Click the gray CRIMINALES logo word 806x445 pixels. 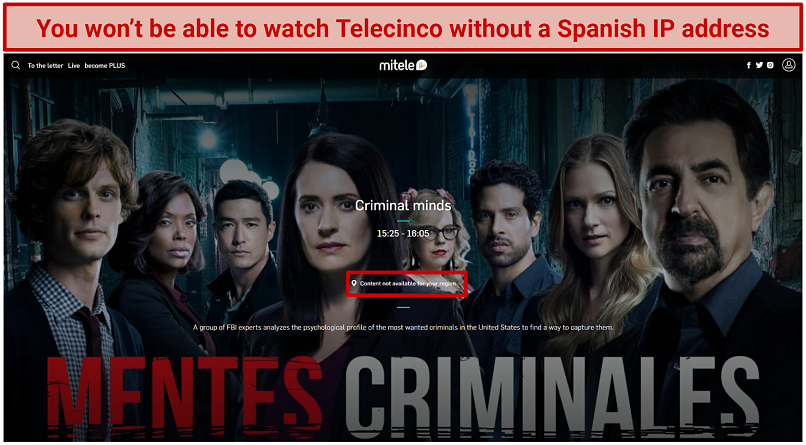pyautogui.click(x=553, y=394)
